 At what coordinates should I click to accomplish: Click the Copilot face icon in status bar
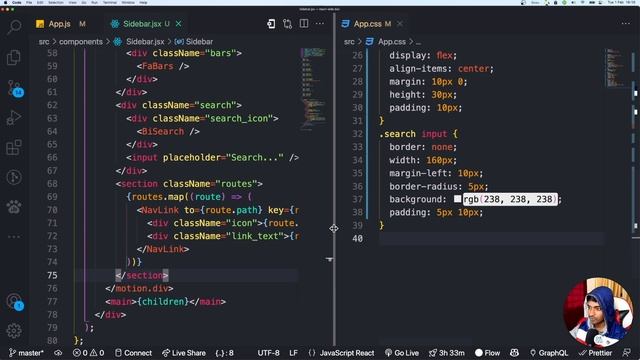tap(514, 353)
